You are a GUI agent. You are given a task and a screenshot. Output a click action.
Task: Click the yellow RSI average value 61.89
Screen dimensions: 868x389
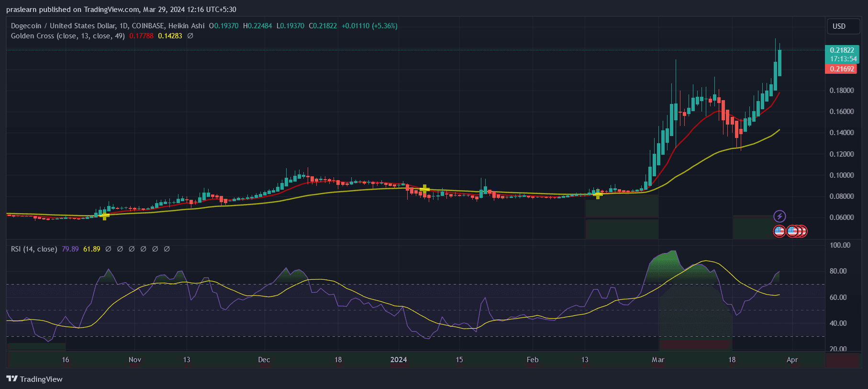pos(92,249)
